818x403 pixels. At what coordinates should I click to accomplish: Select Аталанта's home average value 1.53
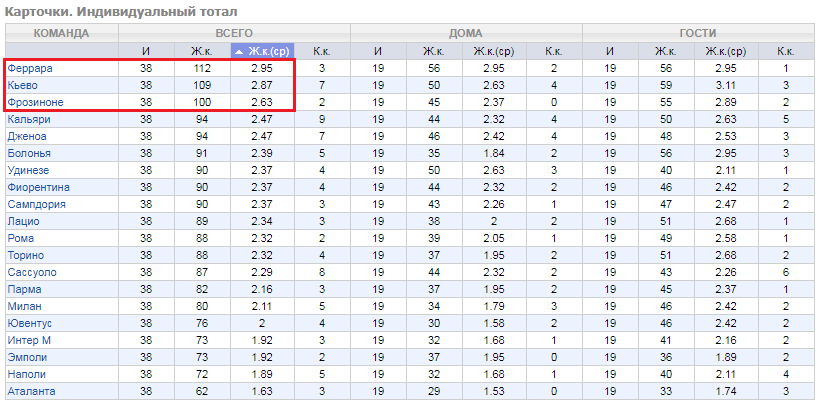pyautogui.click(x=494, y=392)
